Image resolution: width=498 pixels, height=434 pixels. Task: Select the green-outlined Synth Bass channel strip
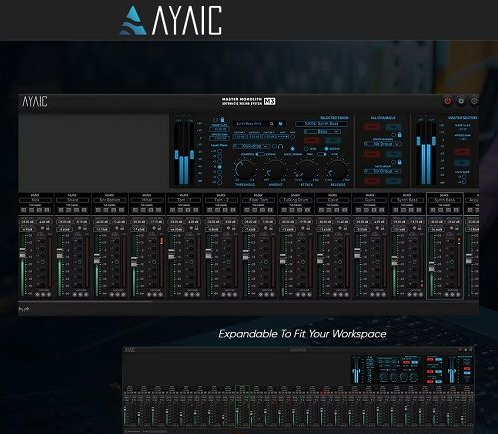[445, 246]
